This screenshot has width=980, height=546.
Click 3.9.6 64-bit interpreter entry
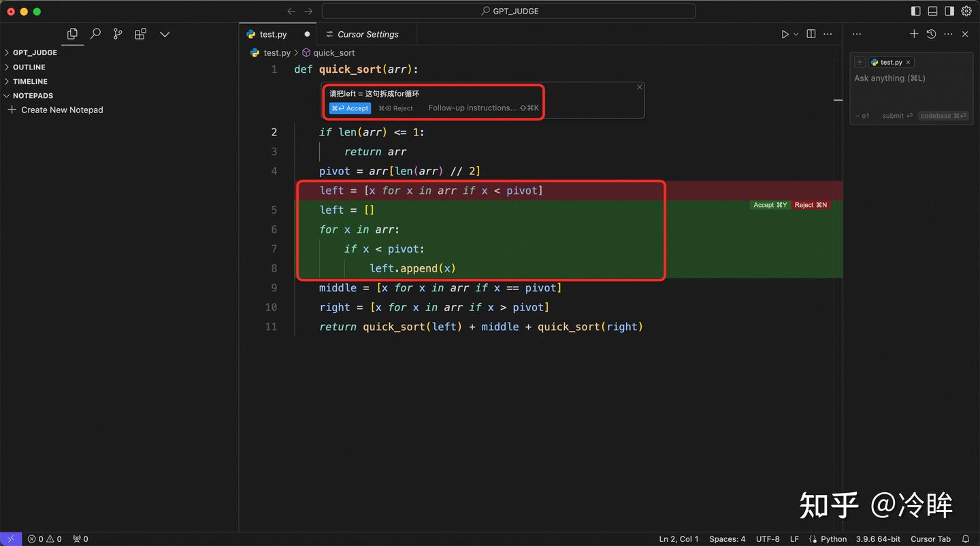[878, 539]
